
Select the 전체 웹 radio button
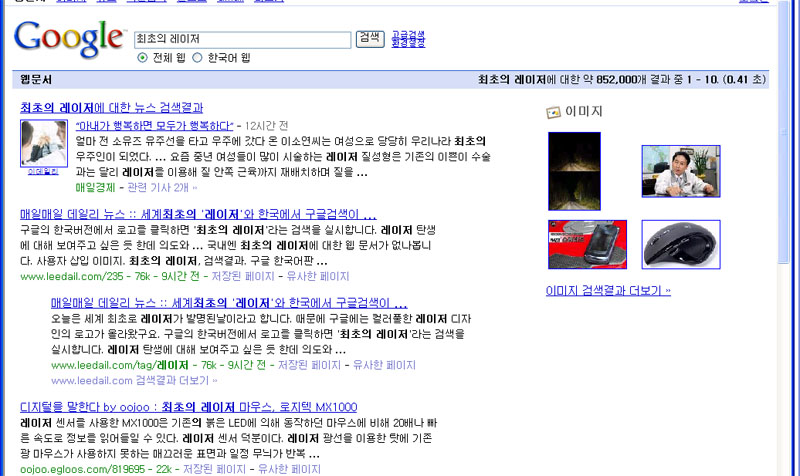tap(142, 58)
